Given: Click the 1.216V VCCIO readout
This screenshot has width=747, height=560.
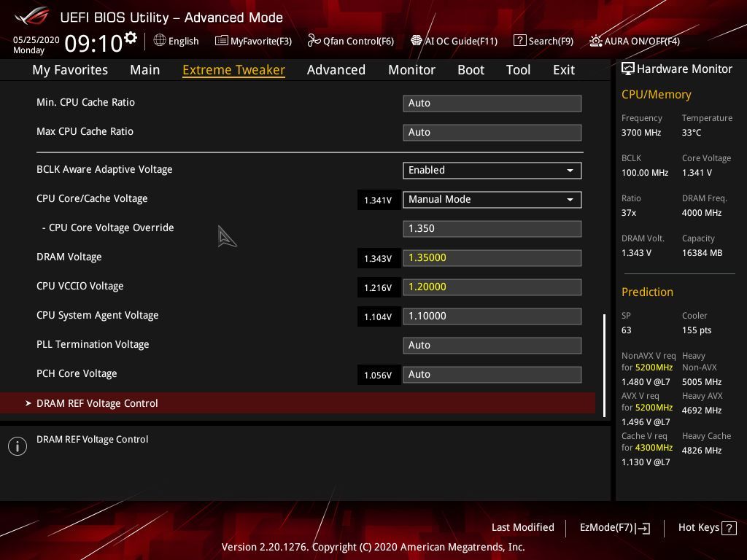Looking at the screenshot, I should click(x=379, y=287).
